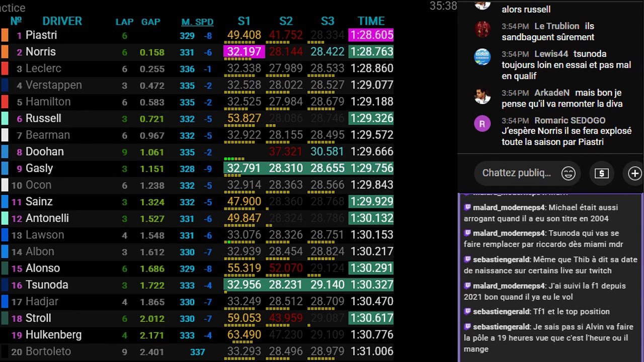Viewport: 644px width, 362px height.
Task: Click Twitch badge beside 'Tf1 et le top position'
Action: pyautogui.click(x=467, y=312)
